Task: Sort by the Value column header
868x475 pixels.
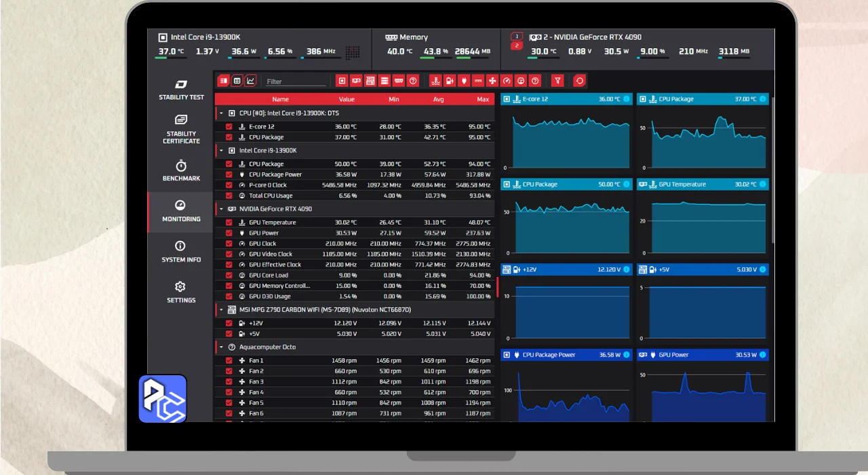Action: 347,100
